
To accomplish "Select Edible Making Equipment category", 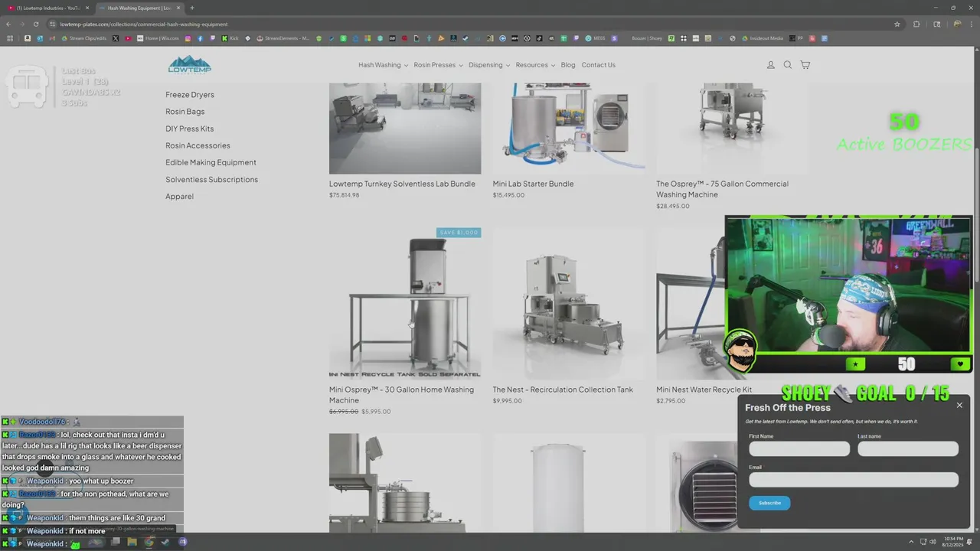I will pos(211,162).
